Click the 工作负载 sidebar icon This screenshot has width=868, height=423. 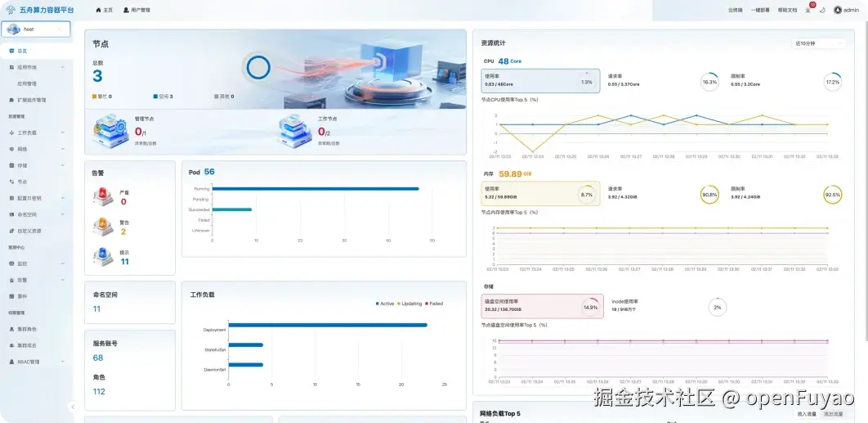(11, 133)
